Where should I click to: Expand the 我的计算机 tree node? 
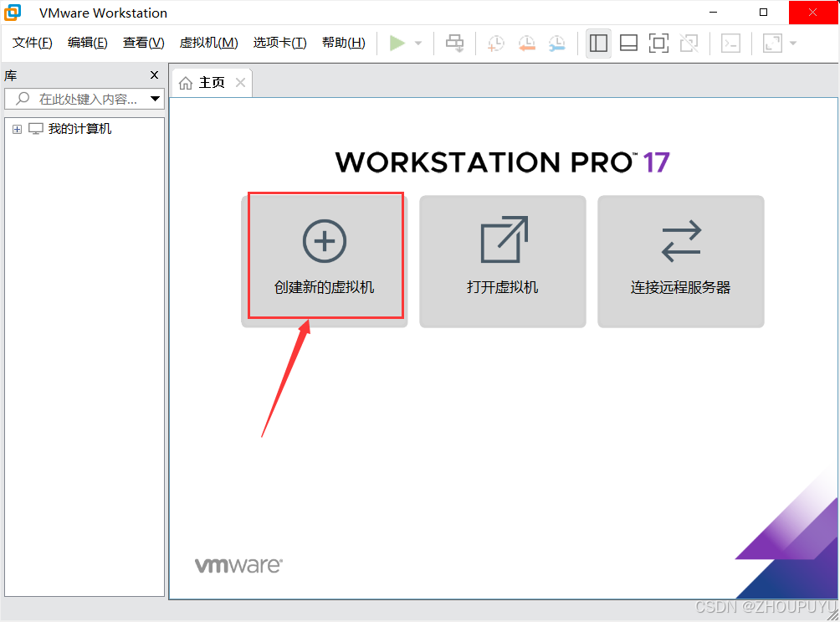[x=17, y=129]
